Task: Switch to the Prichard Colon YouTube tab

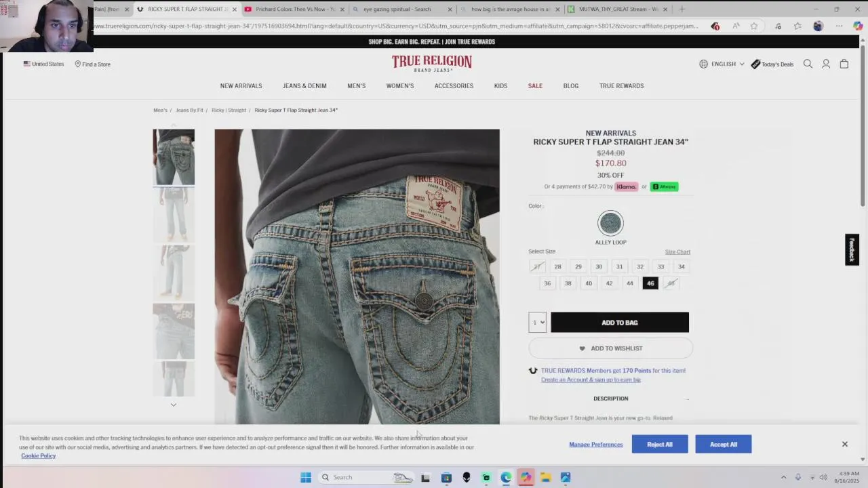Action: pos(294,9)
